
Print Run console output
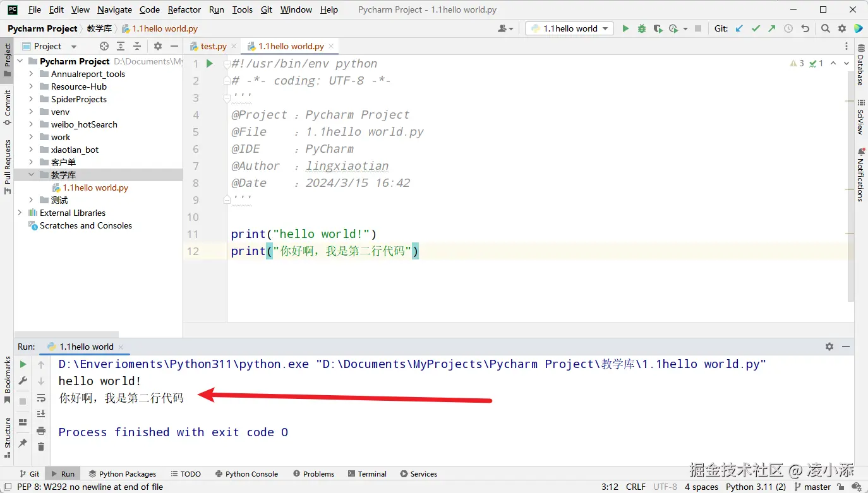[x=41, y=431]
